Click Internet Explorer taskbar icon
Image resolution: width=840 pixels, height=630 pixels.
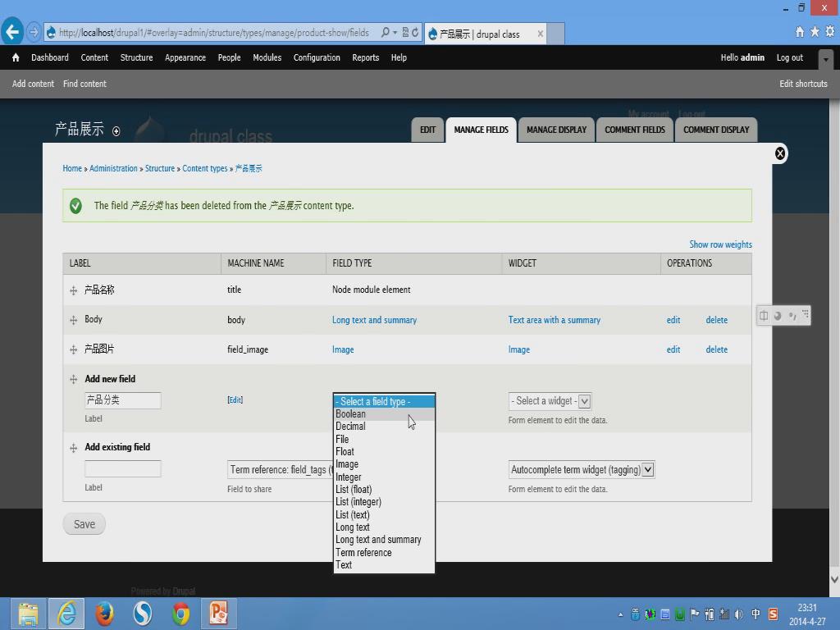(67, 614)
